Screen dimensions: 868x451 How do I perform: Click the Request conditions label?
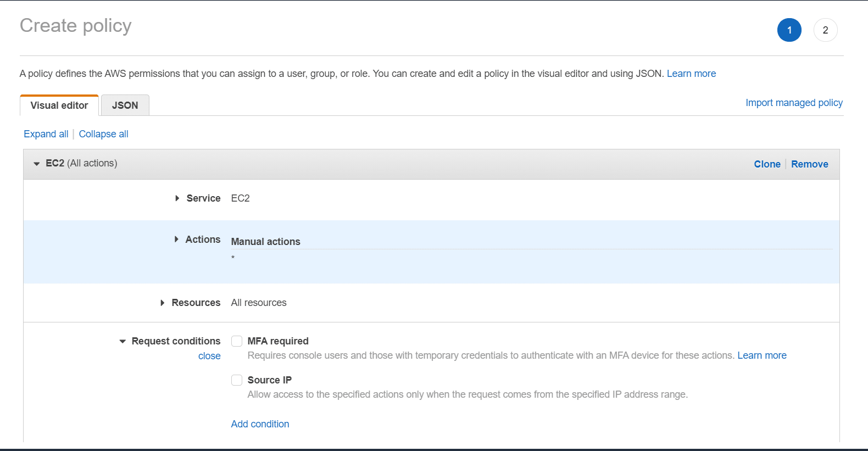pyautogui.click(x=176, y=341)
